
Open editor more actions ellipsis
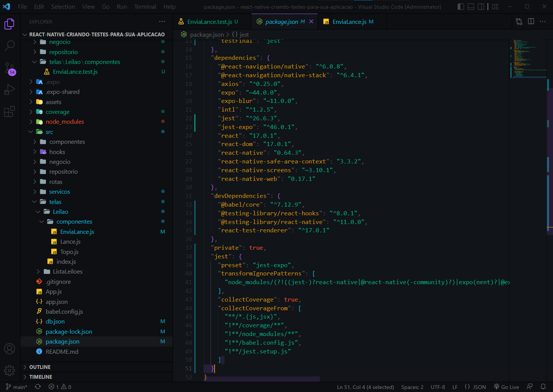click(543, 22)
